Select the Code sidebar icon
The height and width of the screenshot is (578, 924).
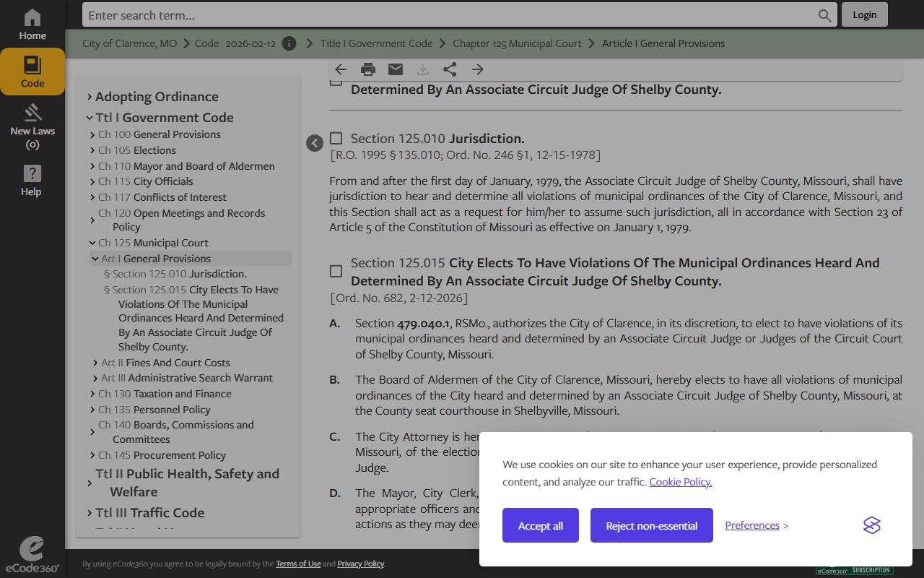pyautogui.click(x=32, y=72)
